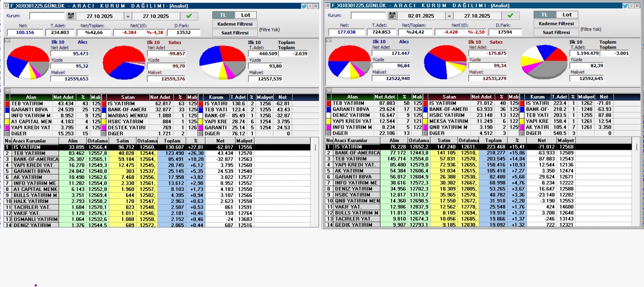
Task: Switch left window to Lot view
Action: (x=246, y=15)
